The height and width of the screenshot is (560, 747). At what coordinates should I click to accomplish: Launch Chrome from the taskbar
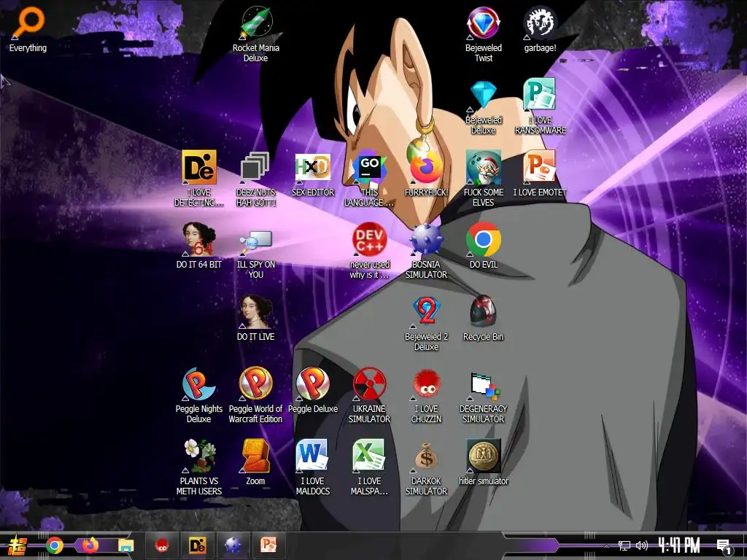coord(55,545)
